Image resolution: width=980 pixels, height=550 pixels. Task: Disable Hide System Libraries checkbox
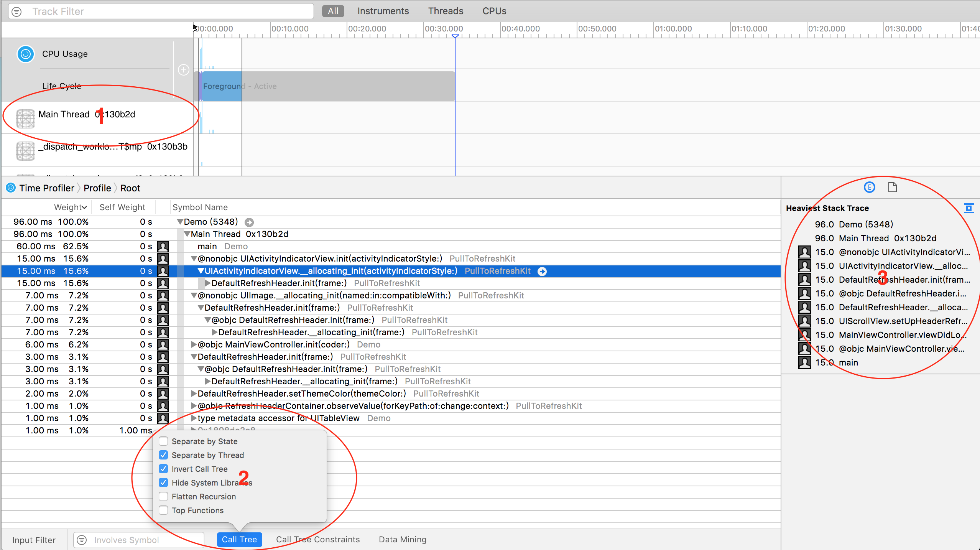pos(163,483)
